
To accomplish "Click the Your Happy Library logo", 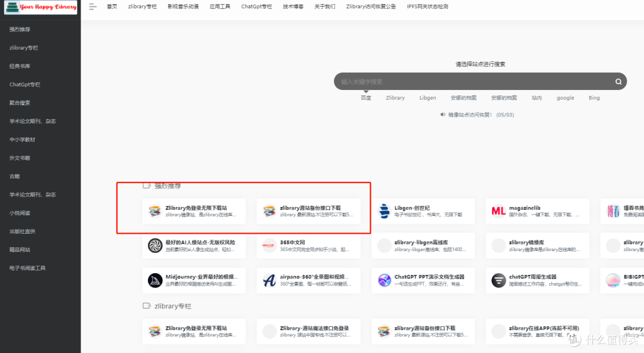I will pos(41,7).
